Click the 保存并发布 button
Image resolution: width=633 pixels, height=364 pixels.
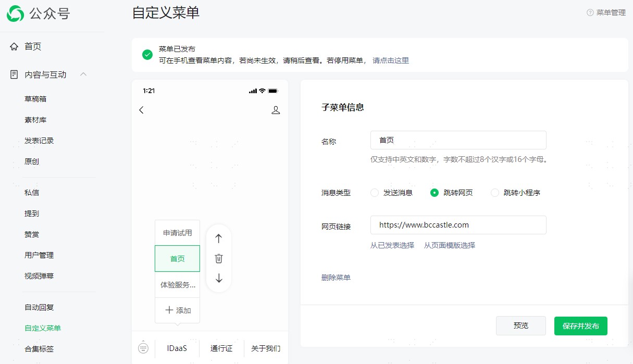point(581,325)
